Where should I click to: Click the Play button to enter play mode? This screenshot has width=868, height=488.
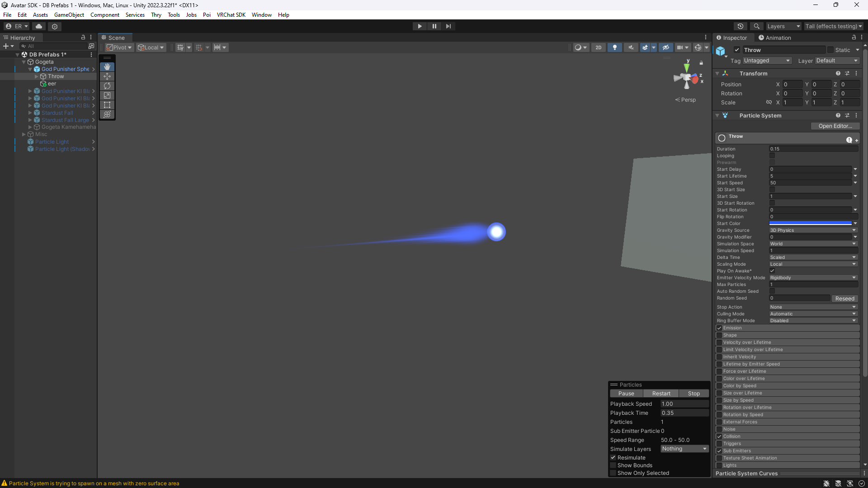(420, 26)
